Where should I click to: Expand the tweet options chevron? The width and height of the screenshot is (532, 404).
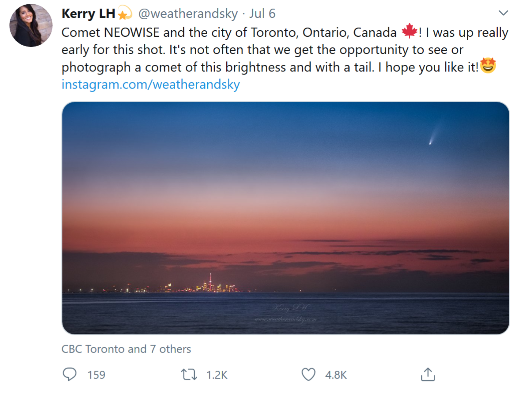(503, 13)
